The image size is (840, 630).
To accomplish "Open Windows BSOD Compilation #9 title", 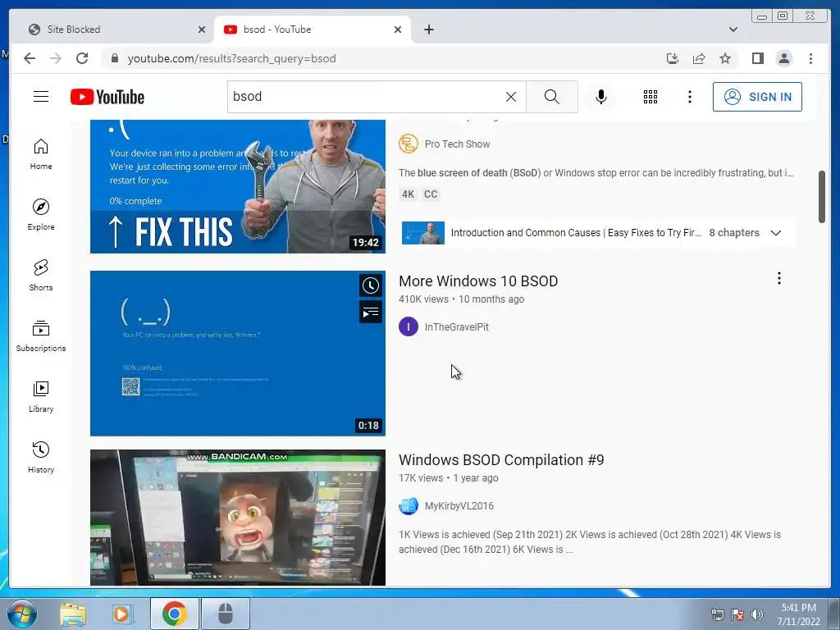I will point(501,459).
